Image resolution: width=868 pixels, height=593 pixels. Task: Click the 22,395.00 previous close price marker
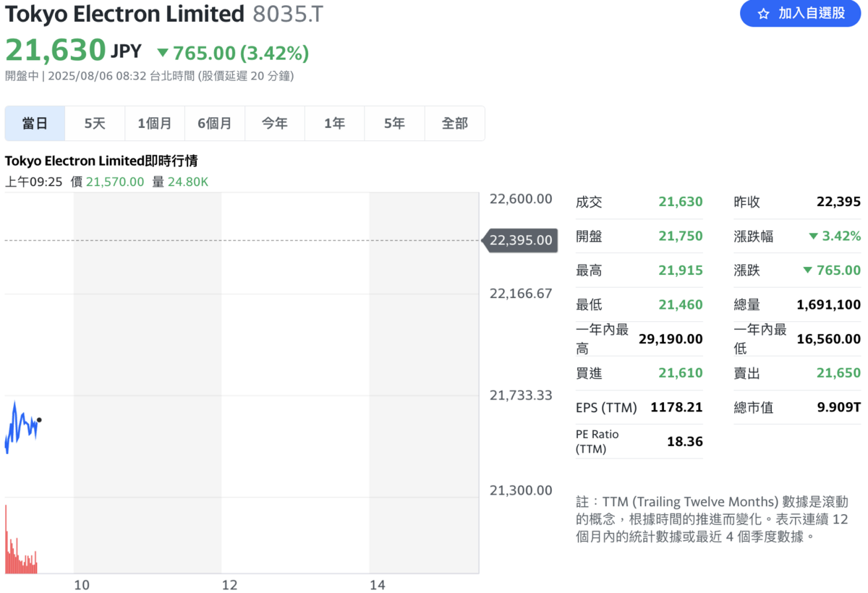(521, 240)
